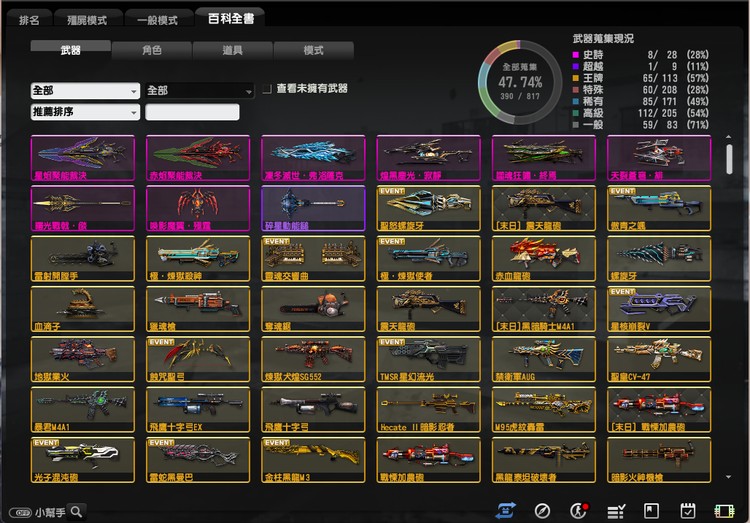Screen dimensions: 750x523
Task: Select the 道具 sub-tab
Action: pos(232,50)
